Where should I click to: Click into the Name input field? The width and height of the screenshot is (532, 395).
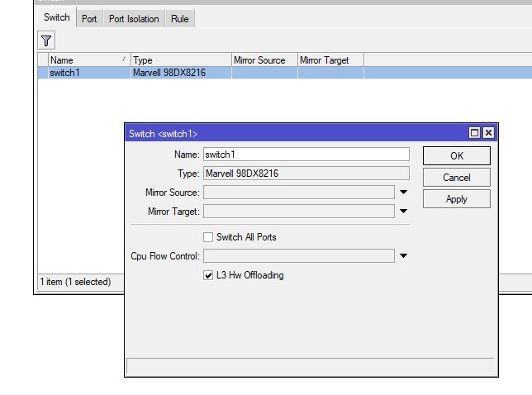(x=306, y=155)
